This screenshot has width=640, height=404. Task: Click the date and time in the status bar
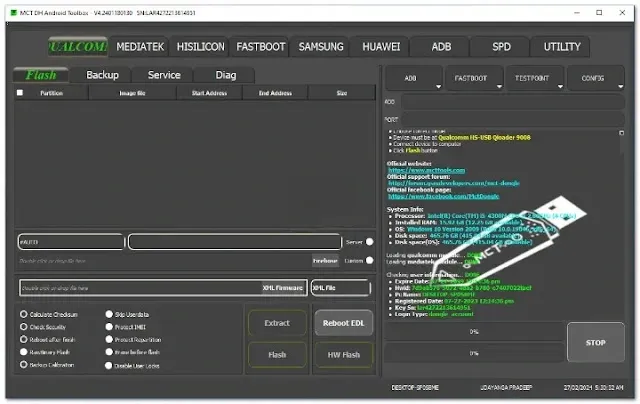click(x=593, y=387)
